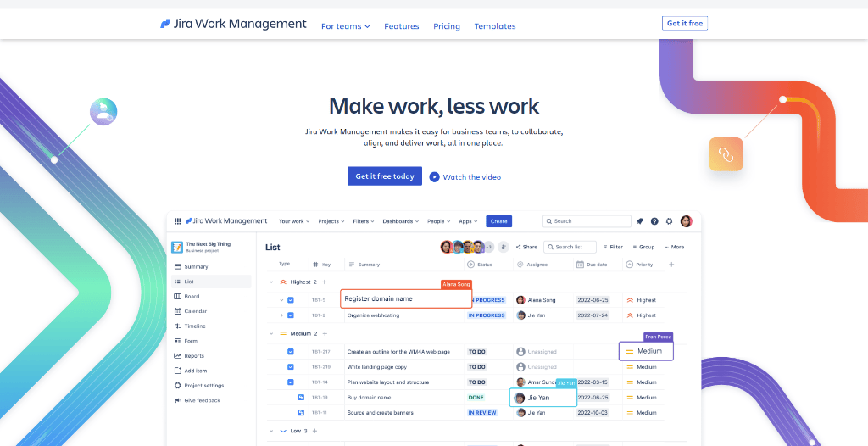Open the Projects dropdown menu
868x446 pixels.
tap(331, 221)
